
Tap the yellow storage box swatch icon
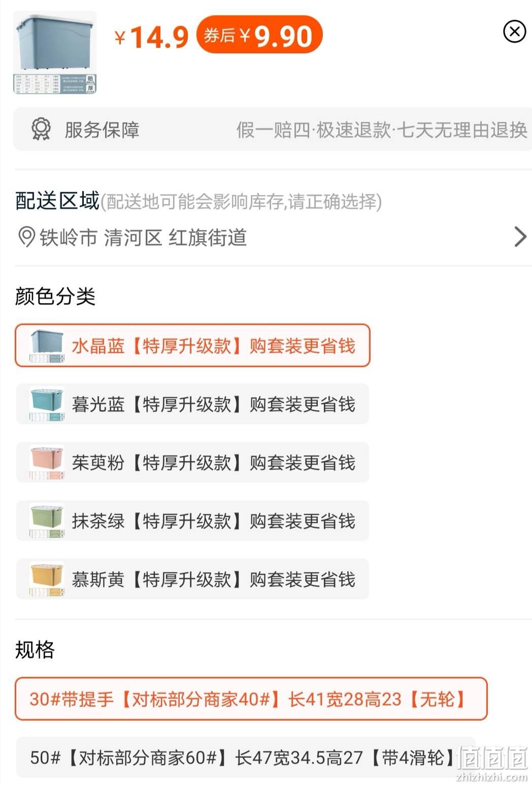47,579
